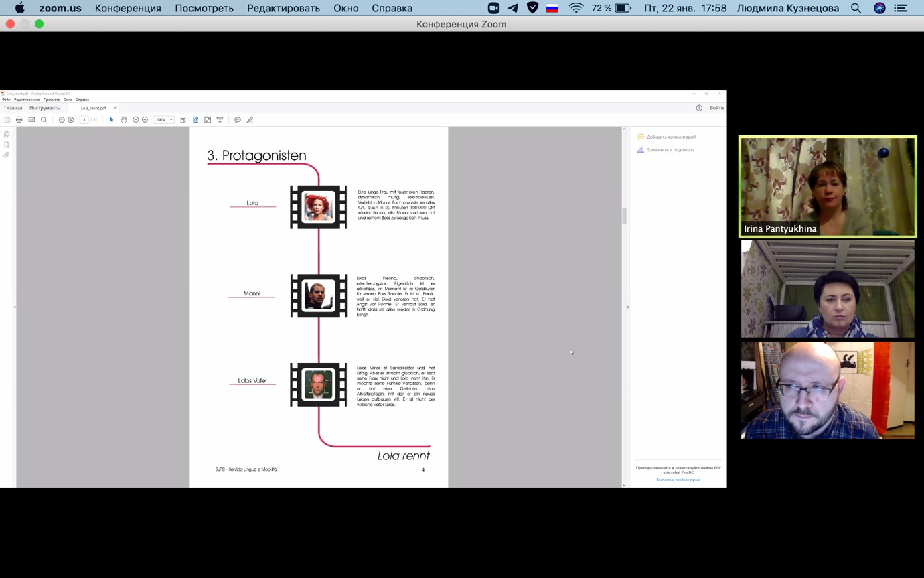
Task: Click the Add comment bubble toolbar icon
Action: (238, 120)
